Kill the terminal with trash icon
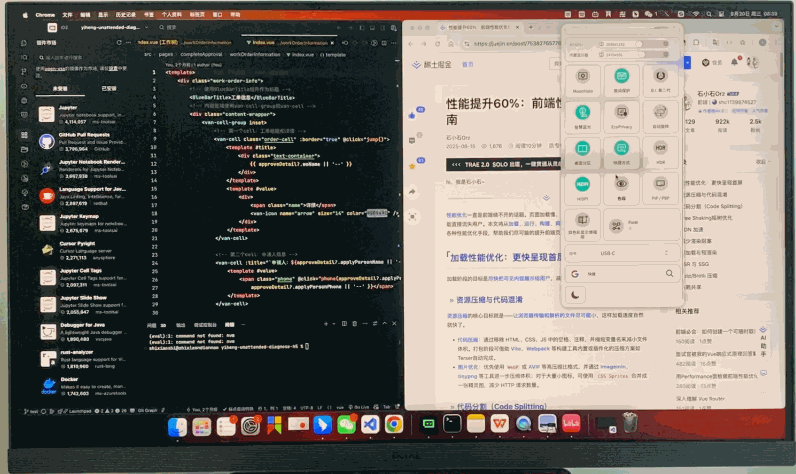Viewport: 796px width, 474px height. [354, 324]
